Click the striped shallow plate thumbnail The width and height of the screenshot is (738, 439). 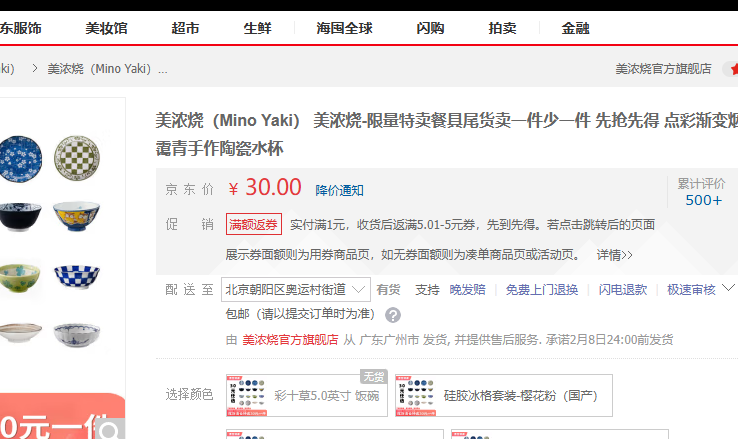tap(21, 332)
